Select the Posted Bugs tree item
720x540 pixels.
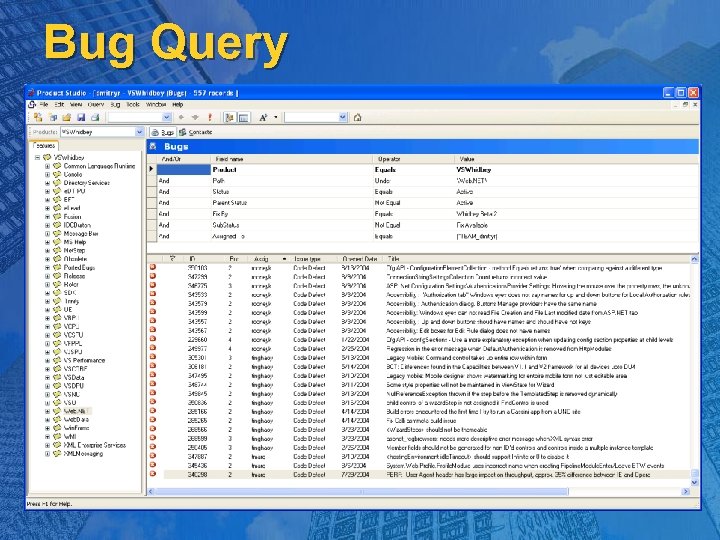79,267
